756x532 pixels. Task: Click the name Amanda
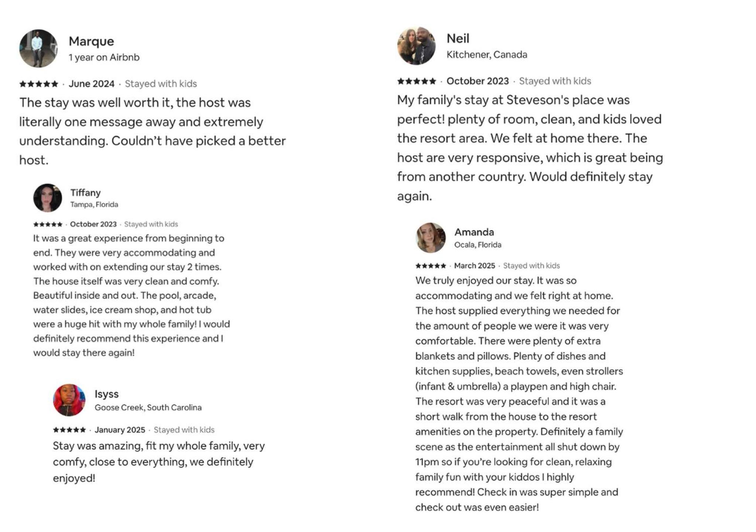point(474,232)
